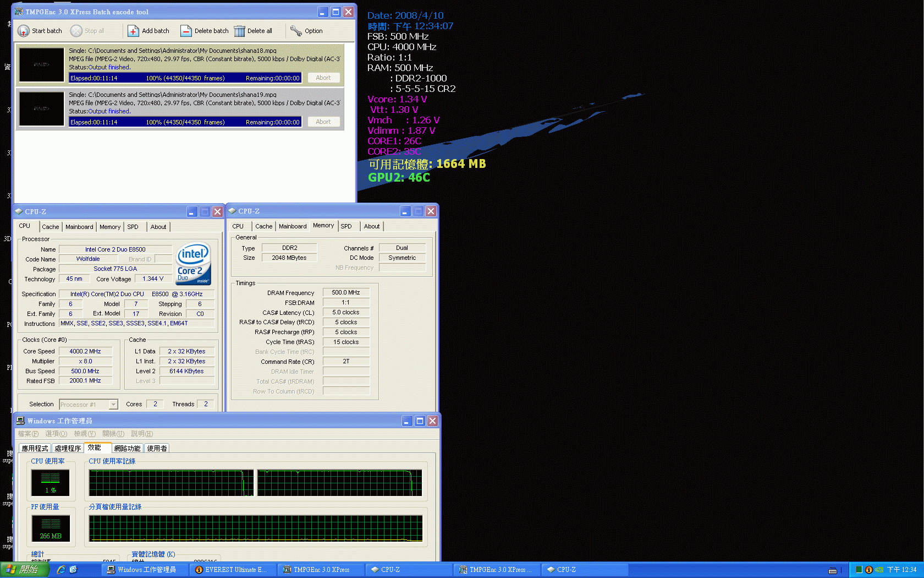Click Add batch in TMPGEnc toolbar
The width and height of the screenshot is (924, 578).
click(148, 31)
